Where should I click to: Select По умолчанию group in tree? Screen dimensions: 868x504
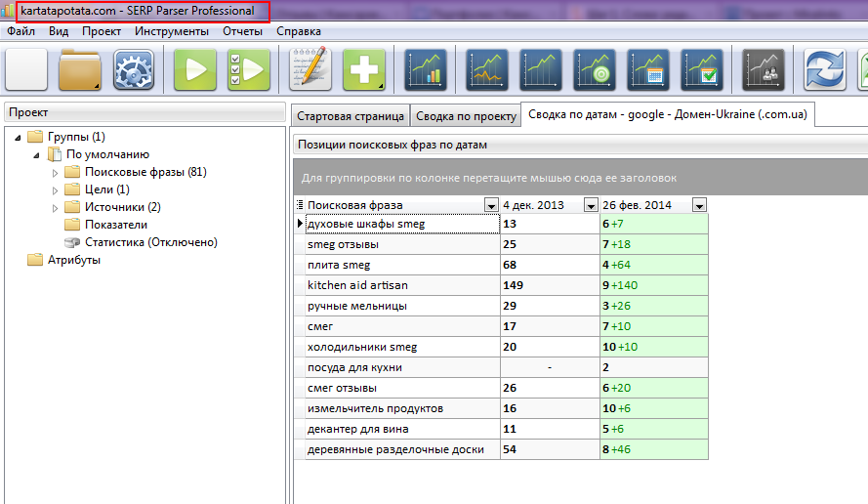pyautogui.click(x=108, y=154)
